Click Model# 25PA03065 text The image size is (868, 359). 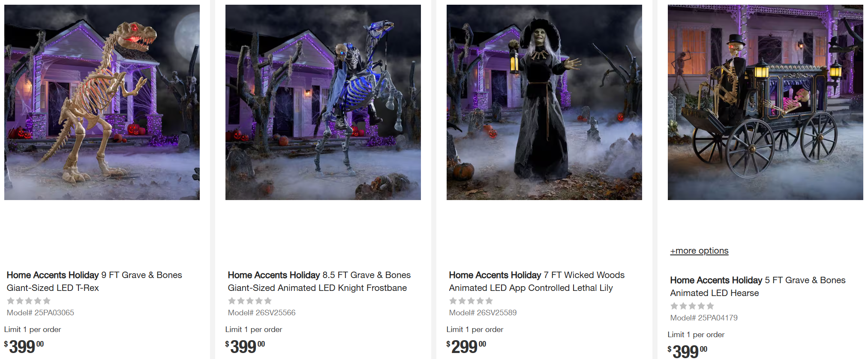tap(40, 313)
